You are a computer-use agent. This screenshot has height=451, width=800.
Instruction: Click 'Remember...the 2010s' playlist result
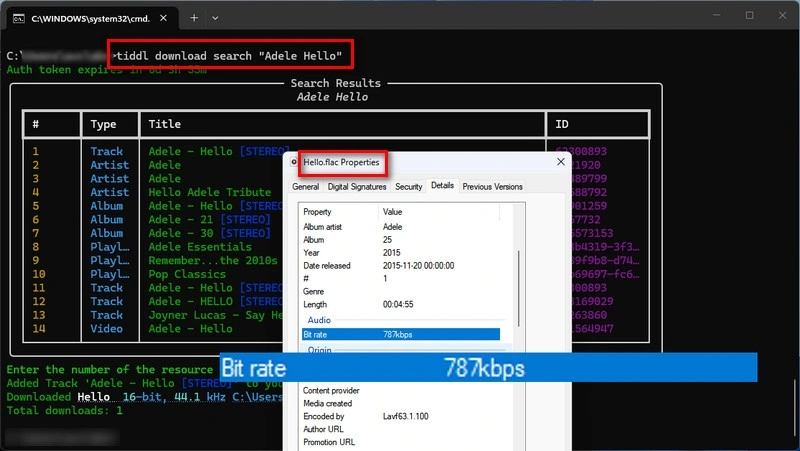point(213,261)
